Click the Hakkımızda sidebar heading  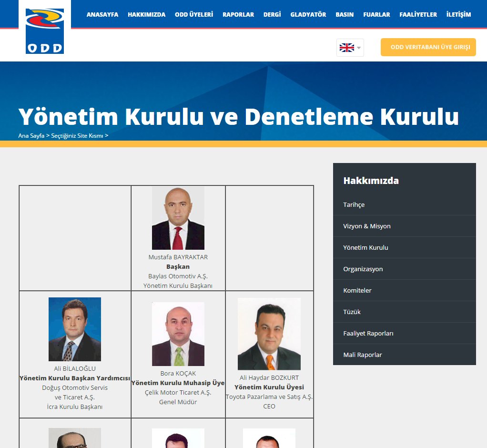coord(371,181)
